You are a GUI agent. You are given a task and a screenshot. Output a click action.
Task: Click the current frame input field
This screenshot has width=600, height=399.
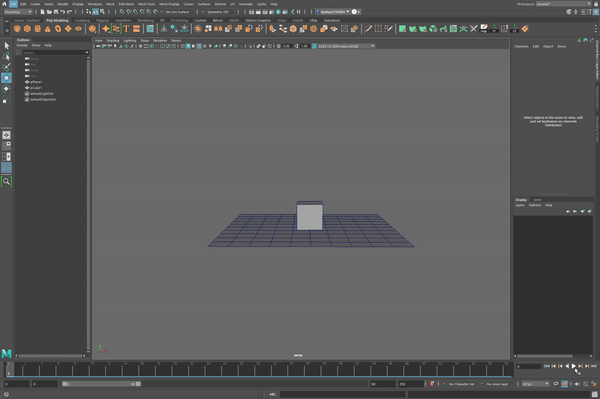coord(528,366)
